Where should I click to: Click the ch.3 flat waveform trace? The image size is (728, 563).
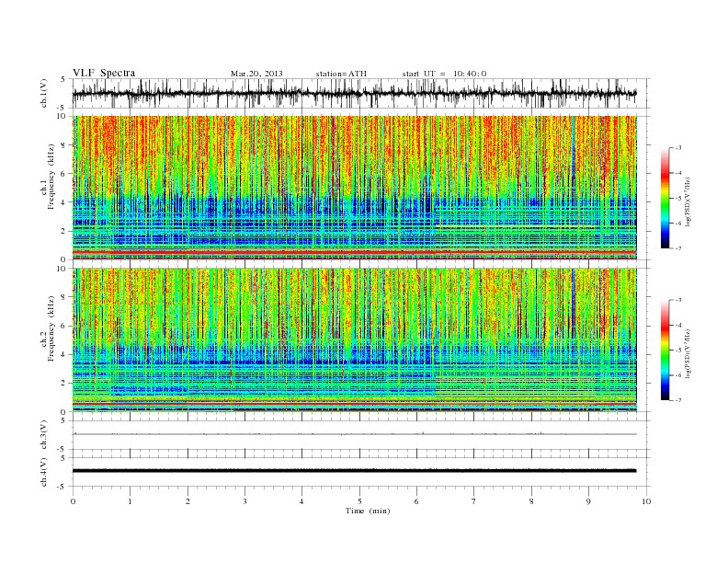[355, 434]
